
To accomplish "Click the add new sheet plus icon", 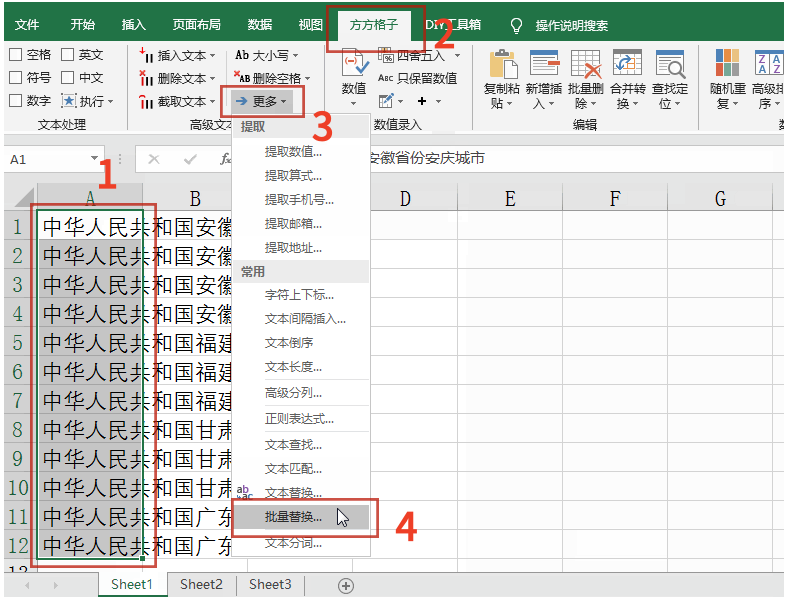I will tap(346, 585).
